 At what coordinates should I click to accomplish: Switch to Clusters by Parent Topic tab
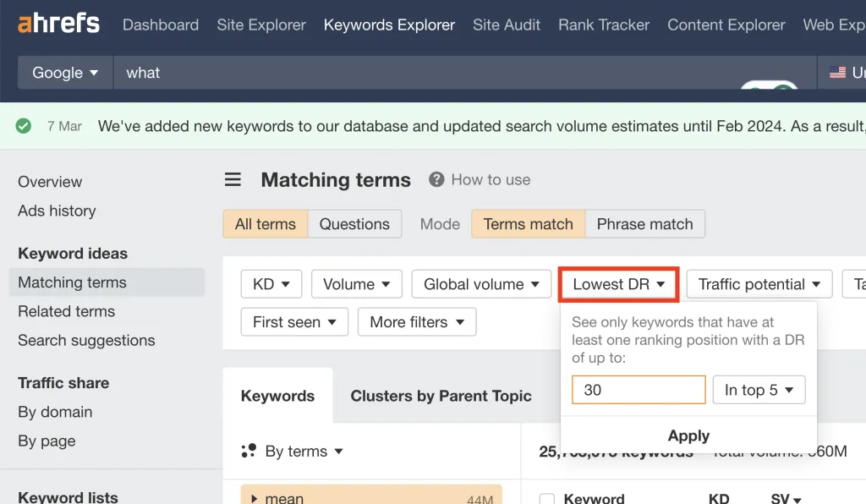(x=441, y=396)
